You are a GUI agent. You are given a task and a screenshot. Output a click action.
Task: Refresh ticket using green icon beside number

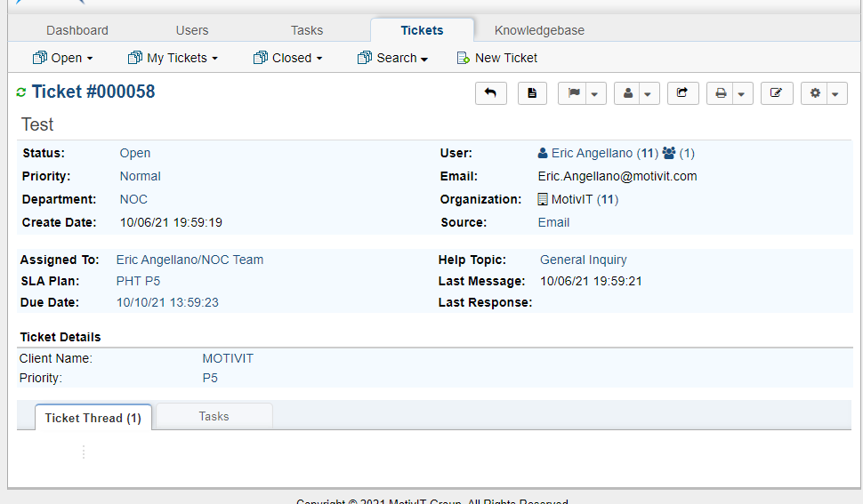pos(21,92)
